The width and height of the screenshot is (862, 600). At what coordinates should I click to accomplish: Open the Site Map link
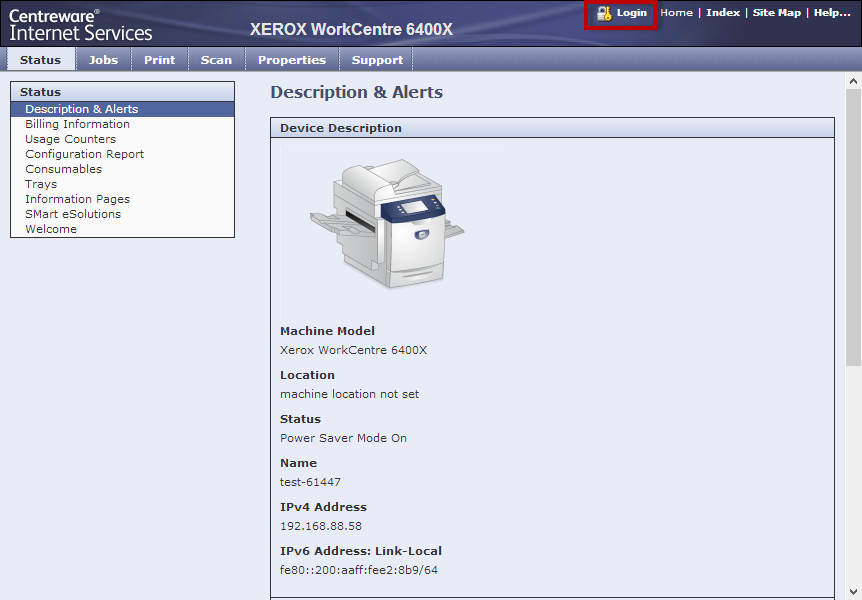click(776, 13)
